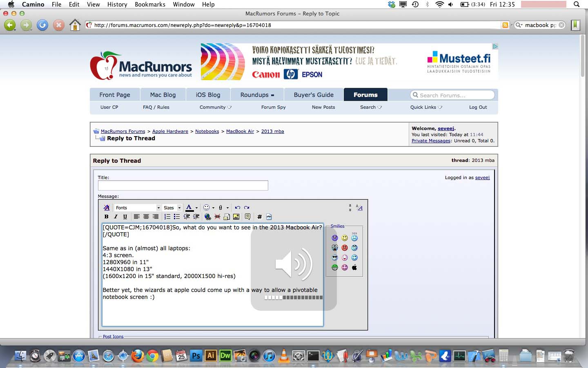Click the Remove Link icon

[x=217, y=217]
